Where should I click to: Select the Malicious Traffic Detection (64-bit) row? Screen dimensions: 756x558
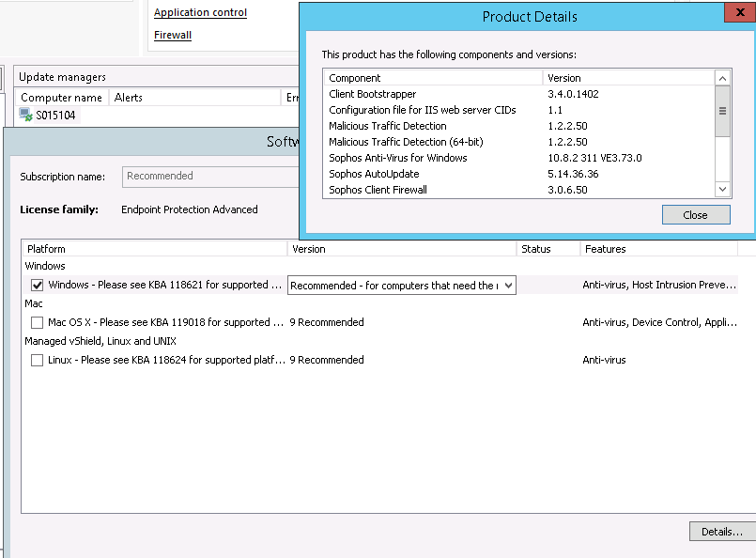519,142
